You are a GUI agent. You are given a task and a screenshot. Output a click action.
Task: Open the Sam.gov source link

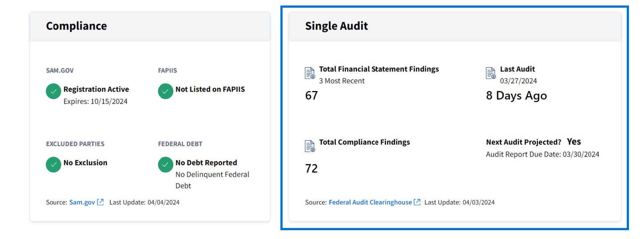point(82,202)
